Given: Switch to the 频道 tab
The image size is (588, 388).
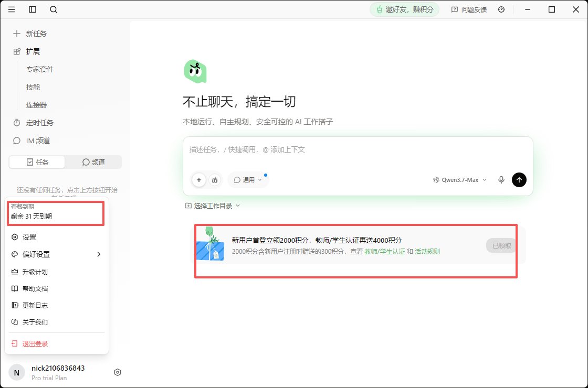Looking at the screenshot, I should coord(93,162).
